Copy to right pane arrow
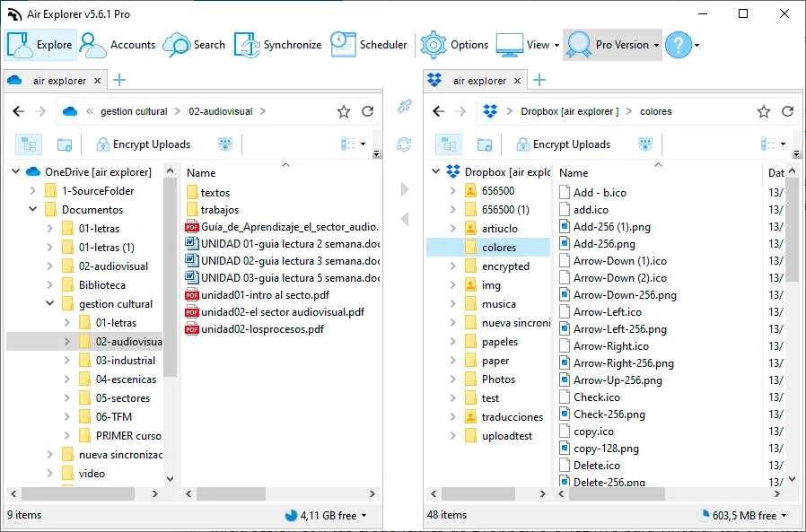 (405, 189)
